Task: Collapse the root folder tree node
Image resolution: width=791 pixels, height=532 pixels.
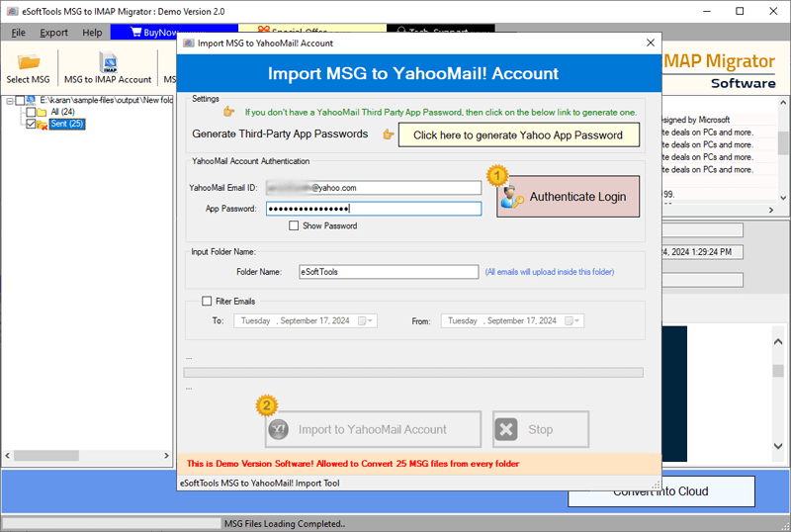Action: 10,101
